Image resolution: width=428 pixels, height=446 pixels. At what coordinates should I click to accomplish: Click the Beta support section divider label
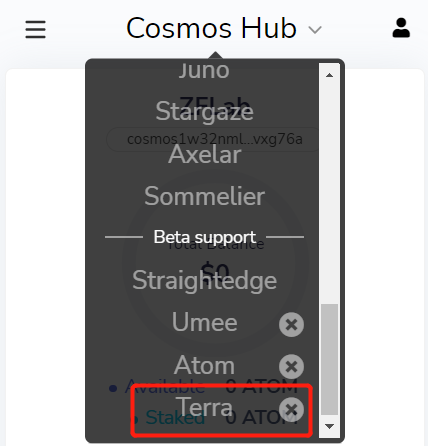pyautogui.click(x=204, y=237)
